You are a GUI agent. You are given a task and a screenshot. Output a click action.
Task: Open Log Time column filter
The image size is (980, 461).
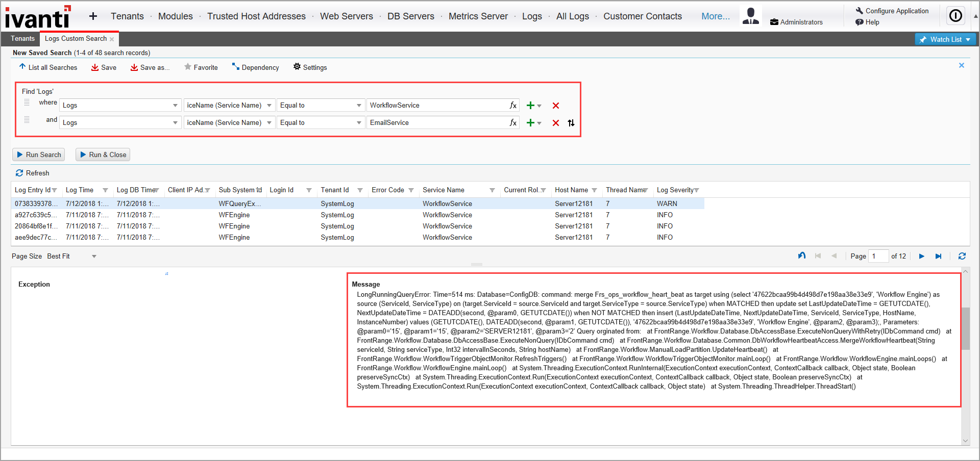[105, 190]
